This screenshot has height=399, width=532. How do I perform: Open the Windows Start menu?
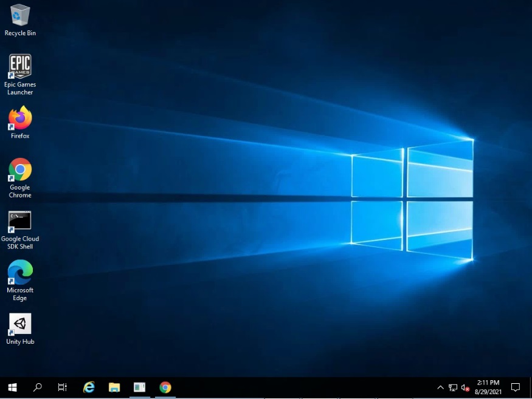13,387
